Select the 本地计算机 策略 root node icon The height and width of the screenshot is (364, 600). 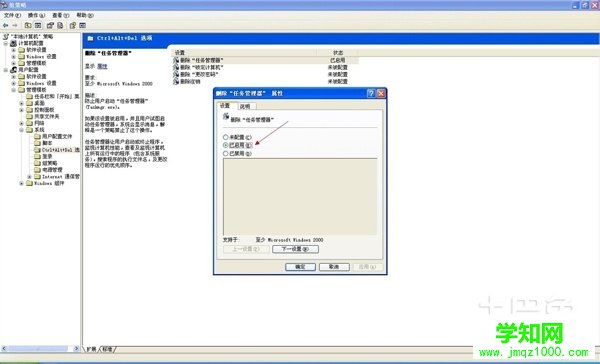pos(6,36)
